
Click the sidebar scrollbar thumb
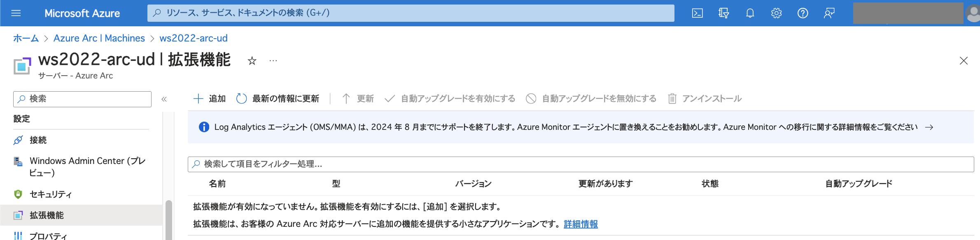[168, 220]
